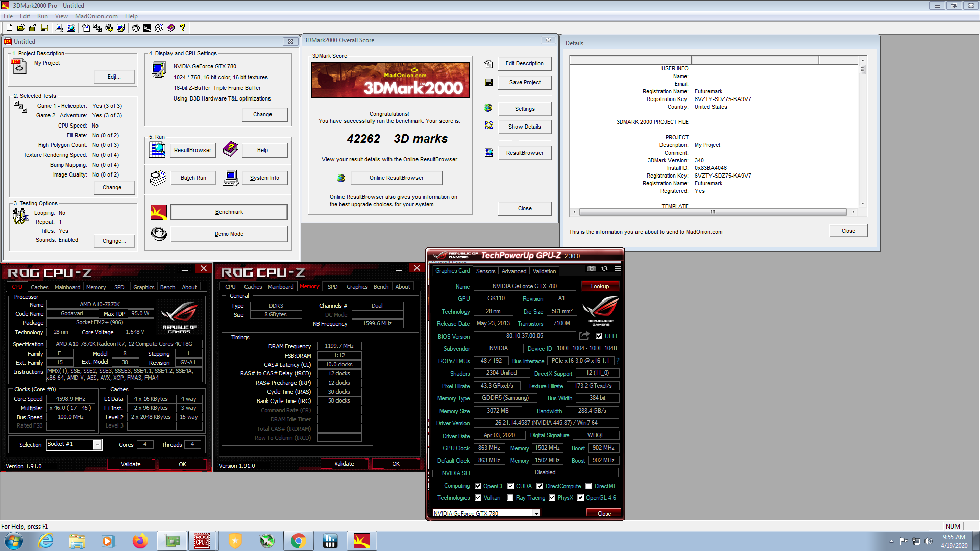The height and width of the screenshot is (551, 980).
Task: Click the ResultBrowser magnifier toolbar icon
Action: tap(71, 28)
